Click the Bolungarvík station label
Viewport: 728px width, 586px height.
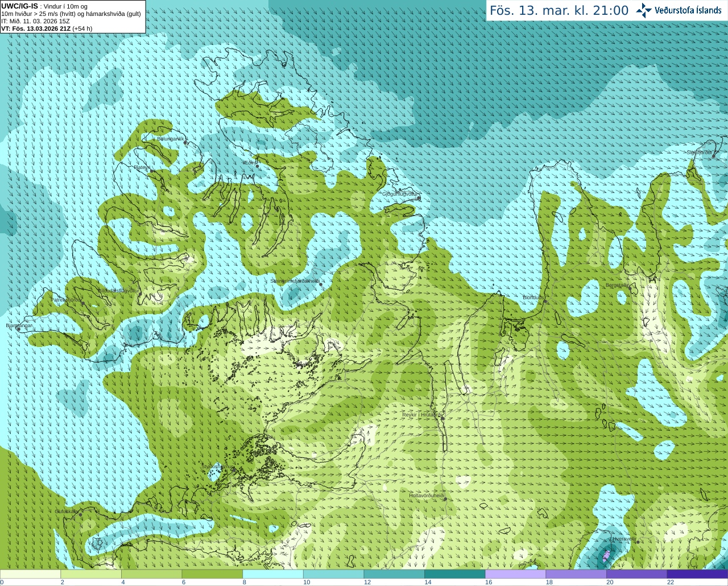coord(171,138)
